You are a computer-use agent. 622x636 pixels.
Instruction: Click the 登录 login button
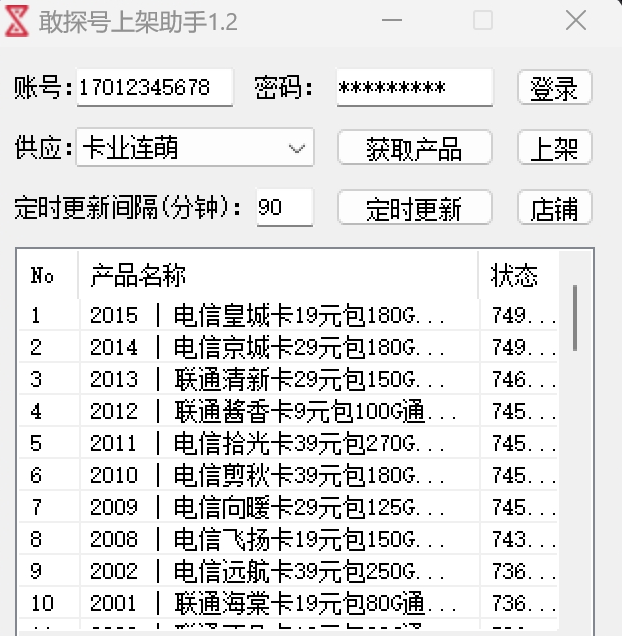[555, 88]
